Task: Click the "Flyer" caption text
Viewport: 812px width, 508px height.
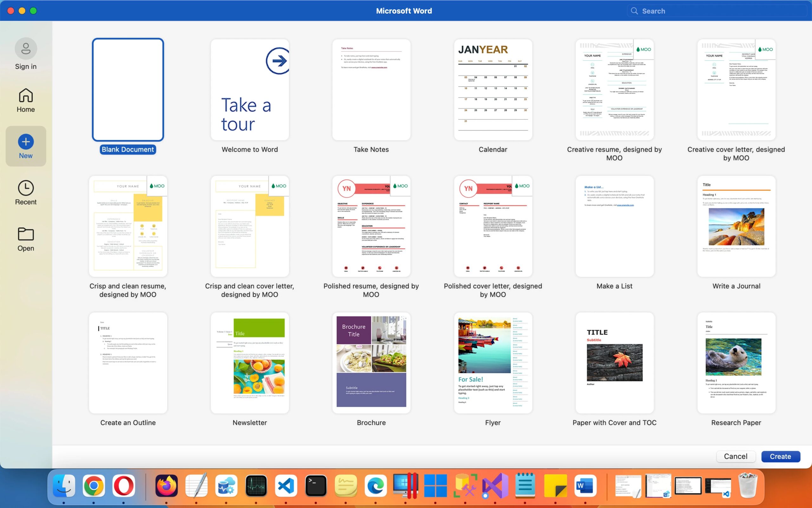Action: (x=493, y=423)
